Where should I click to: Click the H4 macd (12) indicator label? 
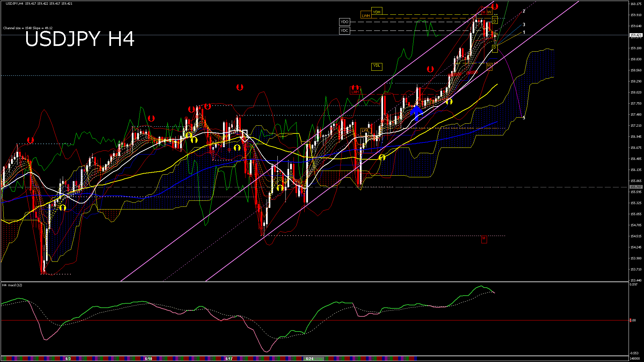12,285
